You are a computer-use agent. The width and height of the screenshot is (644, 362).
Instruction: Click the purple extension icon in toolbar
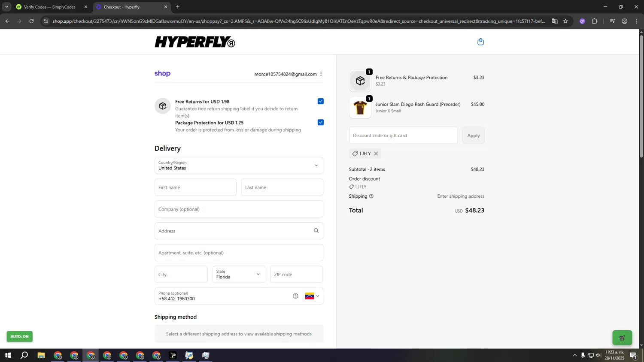click(x=582, y=21)
